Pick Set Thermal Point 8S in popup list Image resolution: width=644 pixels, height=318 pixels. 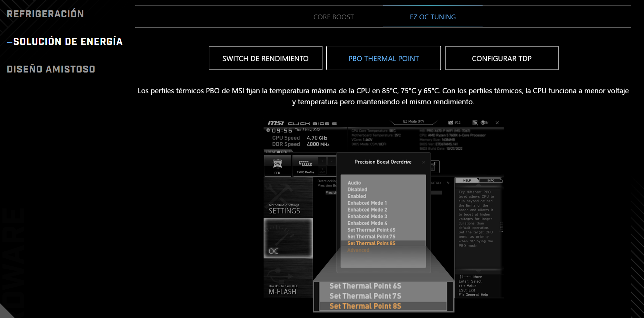[371, 243]
